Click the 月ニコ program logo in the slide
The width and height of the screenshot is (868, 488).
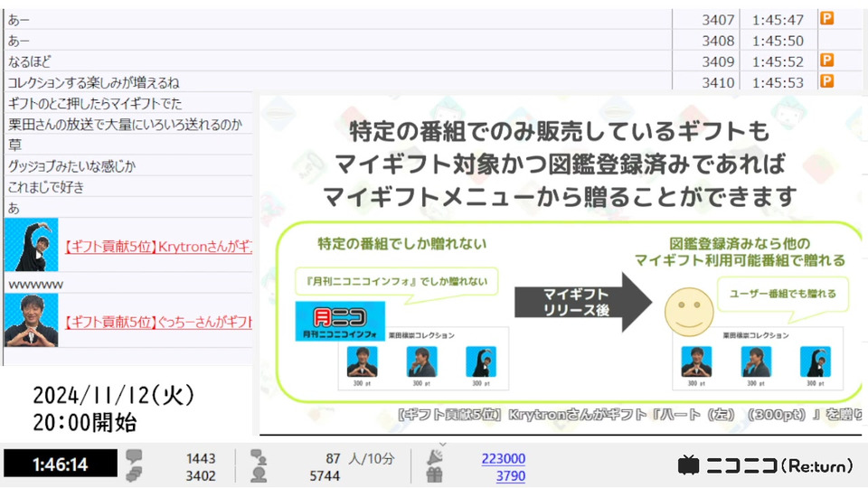[340, 321]
